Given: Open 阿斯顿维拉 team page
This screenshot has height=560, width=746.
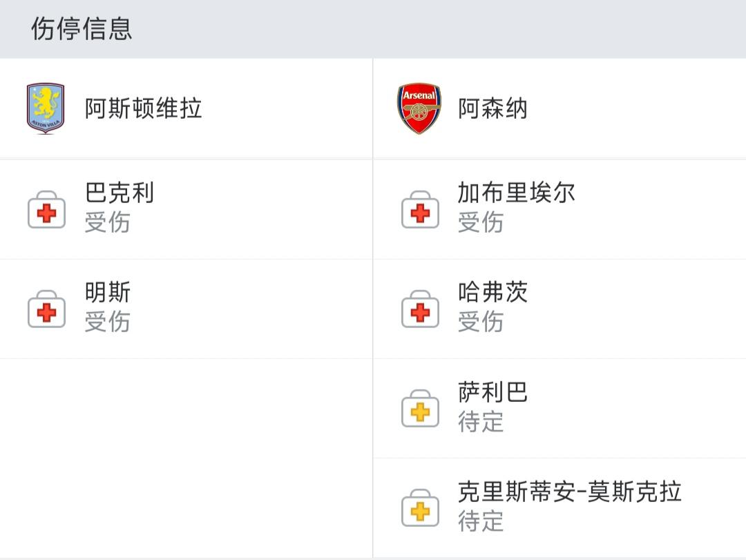Looking at the screenshot, I should 143,108.
